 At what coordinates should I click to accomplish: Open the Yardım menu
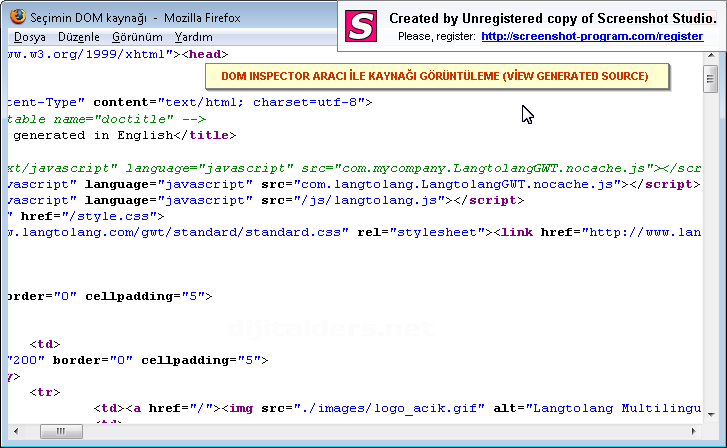tap(193, 37)
